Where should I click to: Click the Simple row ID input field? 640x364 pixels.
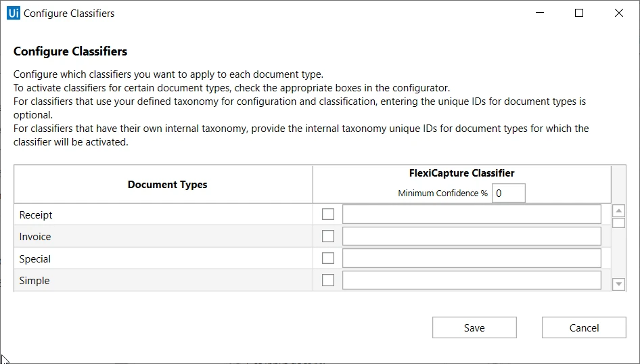pos(472,280)
